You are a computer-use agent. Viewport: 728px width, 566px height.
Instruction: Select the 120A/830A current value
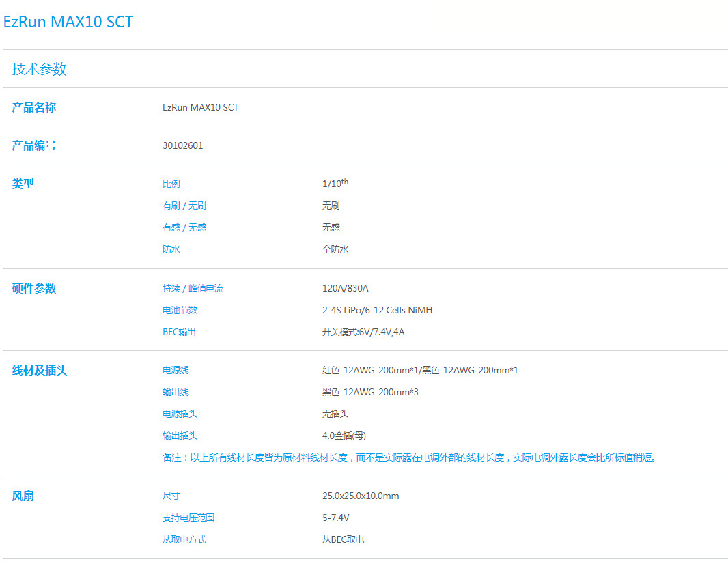[x=346, y=288]
